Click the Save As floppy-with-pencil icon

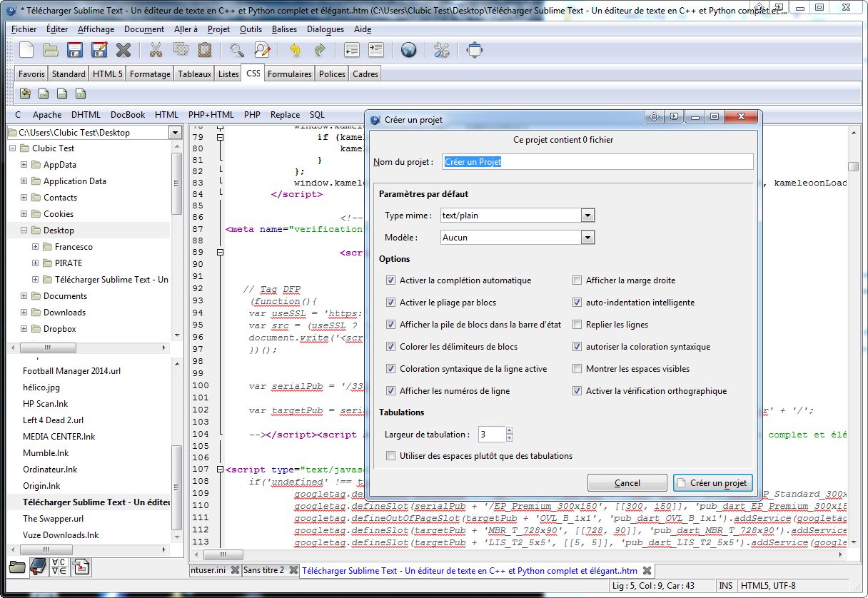99,50
